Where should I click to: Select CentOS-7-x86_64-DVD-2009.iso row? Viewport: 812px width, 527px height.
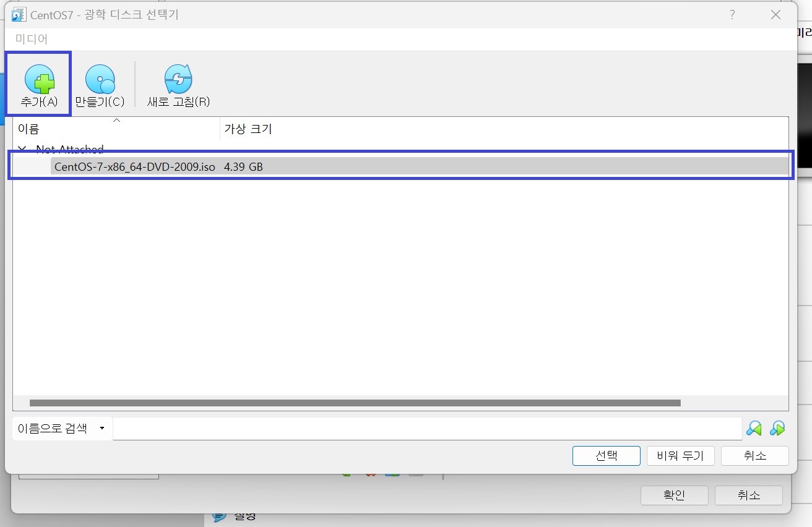(x=401, y=166)
